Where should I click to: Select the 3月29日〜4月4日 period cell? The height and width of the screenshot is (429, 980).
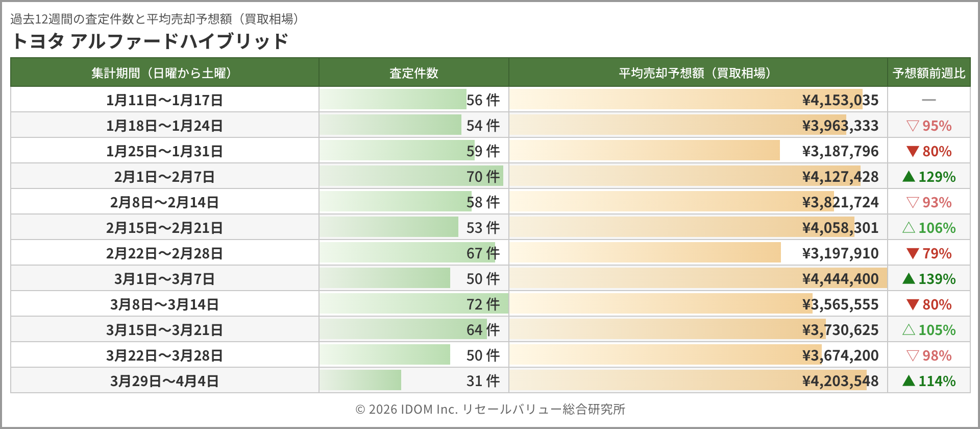(x=164, y=381)
